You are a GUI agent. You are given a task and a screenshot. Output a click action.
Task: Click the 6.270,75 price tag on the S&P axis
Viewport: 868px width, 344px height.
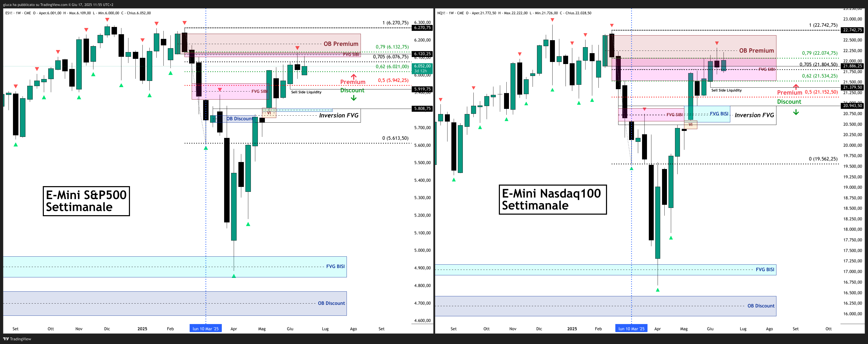pos(422,27)
